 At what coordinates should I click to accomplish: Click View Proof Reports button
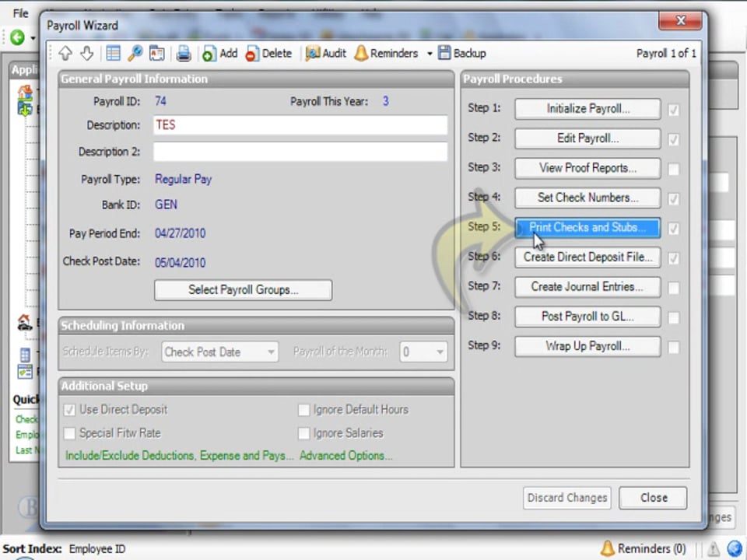(587, 168)
